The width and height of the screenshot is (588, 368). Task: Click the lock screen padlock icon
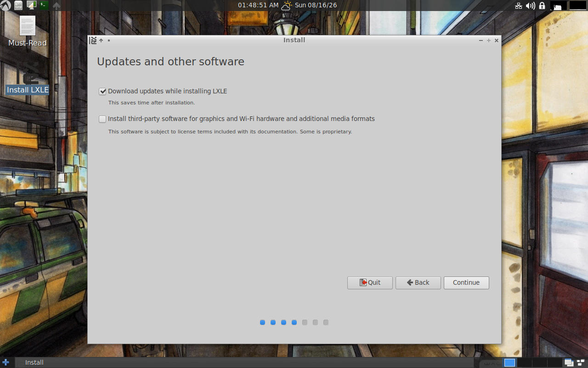pos(542,6)
